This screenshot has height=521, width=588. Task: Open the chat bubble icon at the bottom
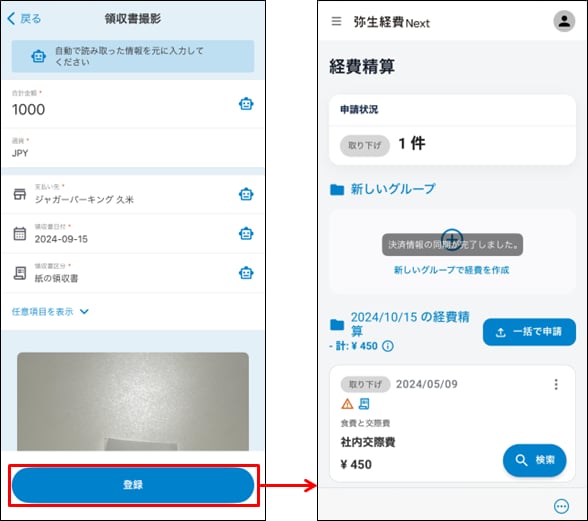[x=561, y=506]
